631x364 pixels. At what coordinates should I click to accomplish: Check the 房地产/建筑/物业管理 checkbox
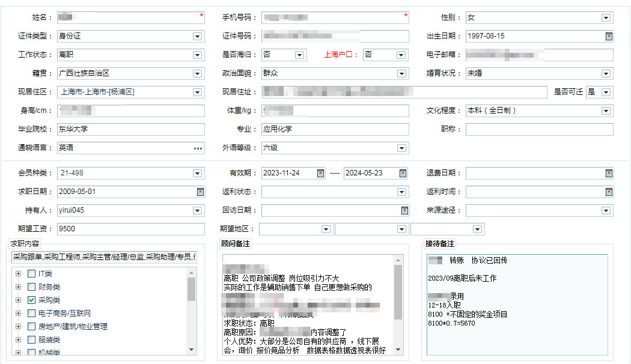[31, 327]
